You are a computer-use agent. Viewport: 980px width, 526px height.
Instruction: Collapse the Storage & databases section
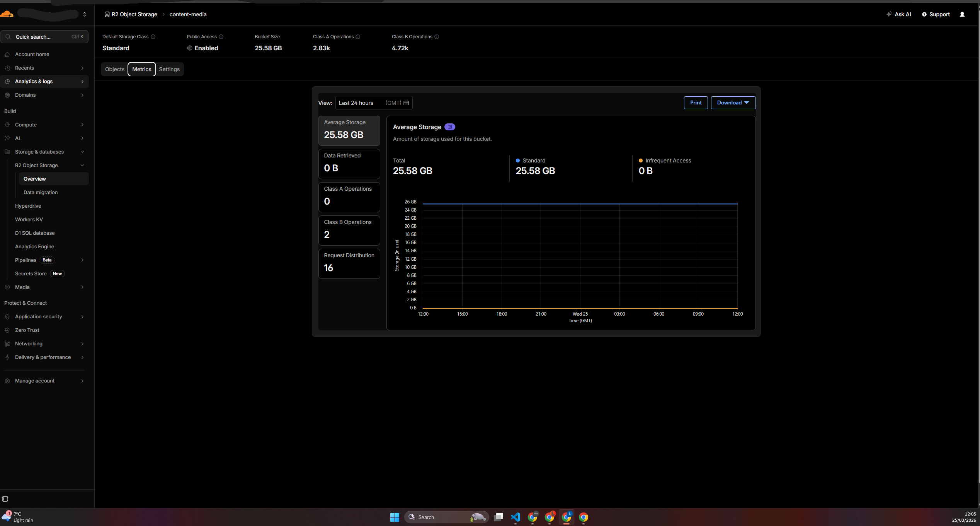point(82,152)
